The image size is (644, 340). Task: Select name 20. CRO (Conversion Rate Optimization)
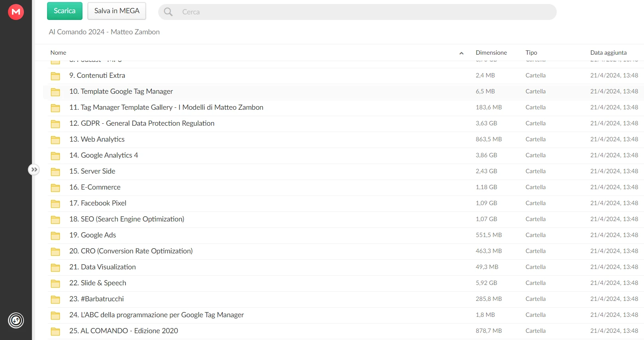point(131,251)
